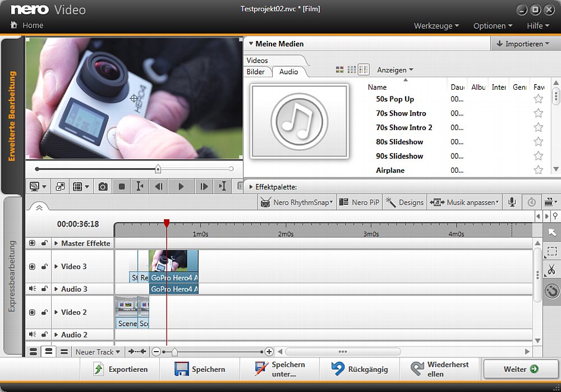
Task: Expand the Video 3 track
Action: coord(56,267)
